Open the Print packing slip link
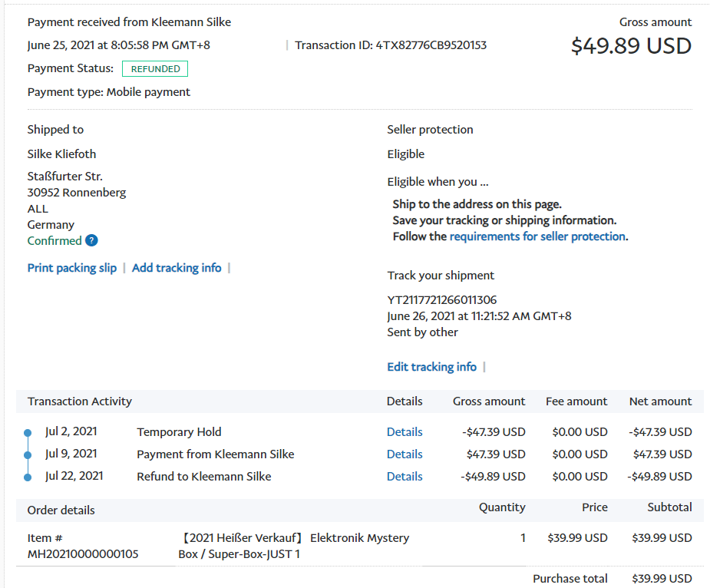Viewport: 710px width, 588px height. pos(72,268)
